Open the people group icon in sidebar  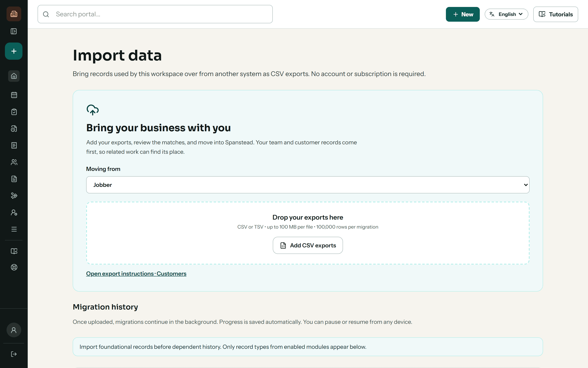tap(14, 162)
